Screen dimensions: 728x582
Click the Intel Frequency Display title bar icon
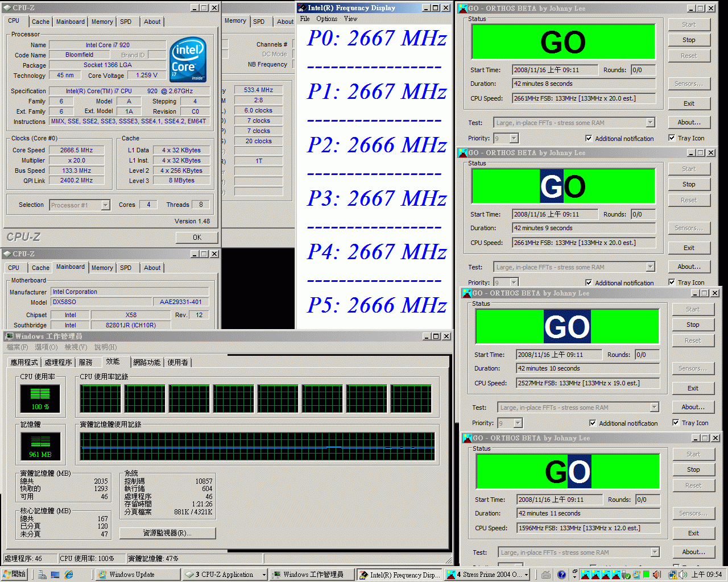(302, 8)
